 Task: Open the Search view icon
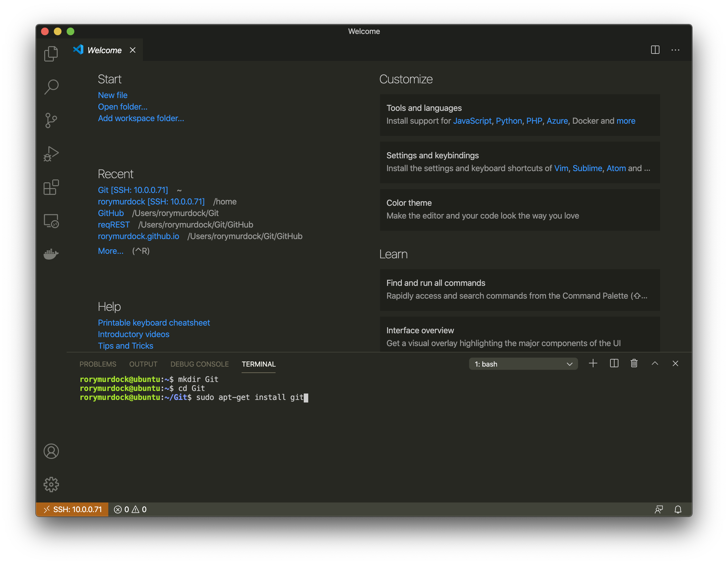click(51, 87)
